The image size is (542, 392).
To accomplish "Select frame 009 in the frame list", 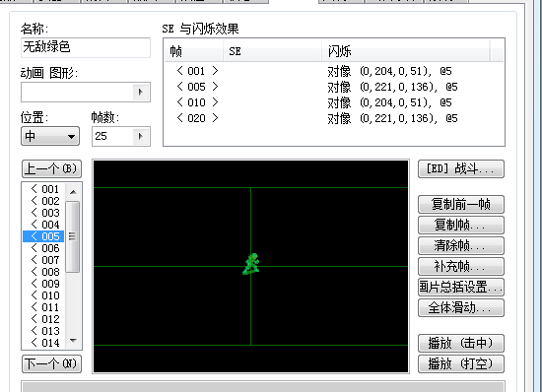I will 43,284.
